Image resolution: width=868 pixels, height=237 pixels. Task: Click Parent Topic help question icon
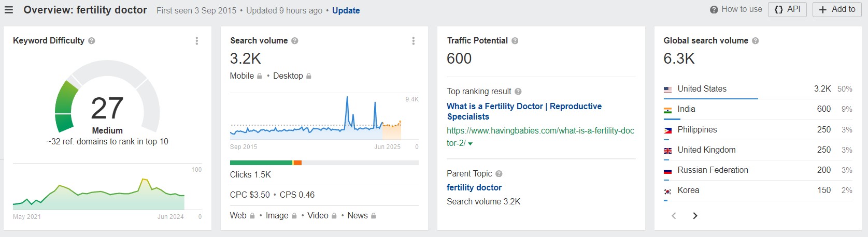499,174
